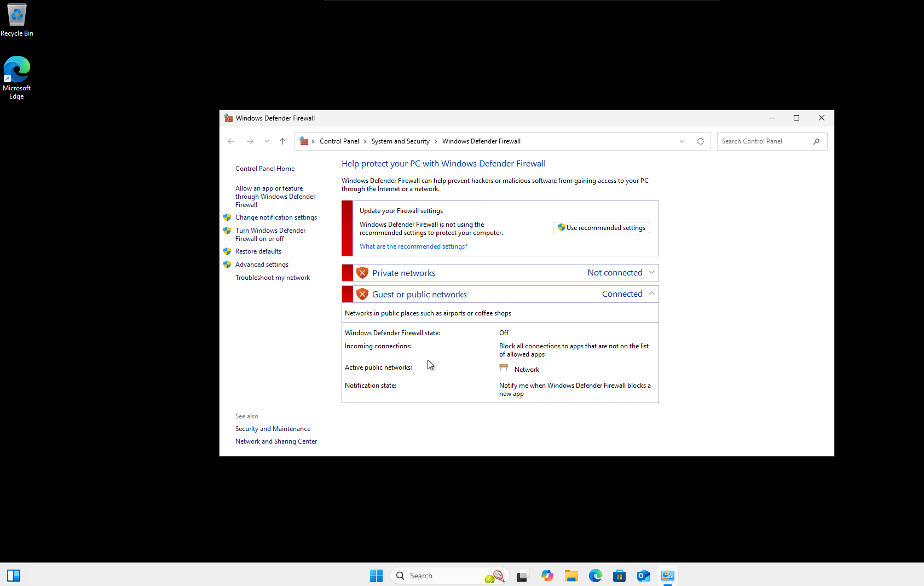This screenshot has width=924, height=586.
Task: Click the shield icon beside Turn Windows Defender Firewall on or off
Action: click(227, 231)
